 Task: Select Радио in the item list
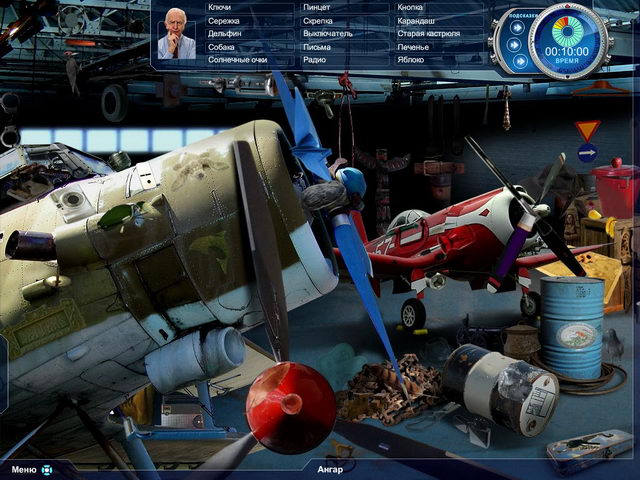click(315, 60)
